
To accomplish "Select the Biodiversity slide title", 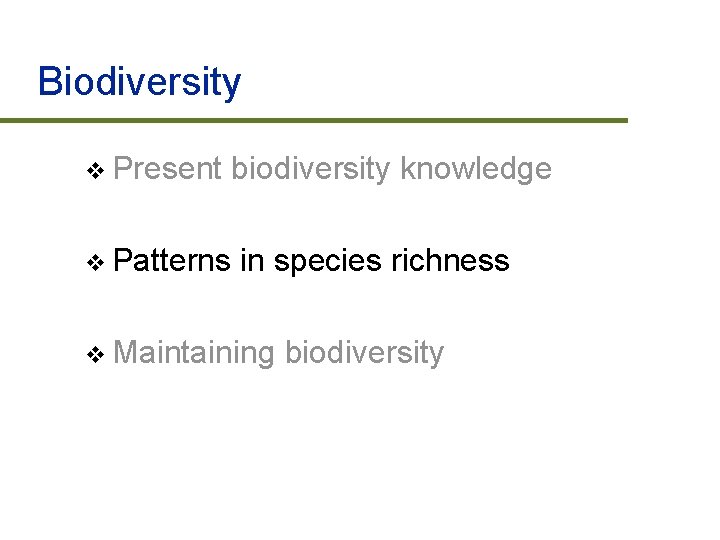I will (139, 81).
